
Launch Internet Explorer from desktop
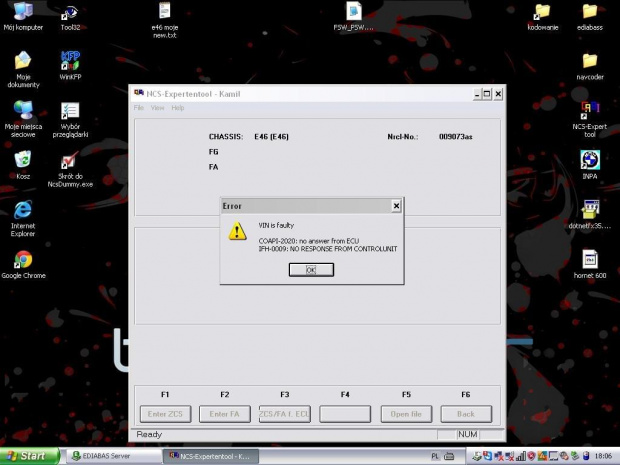tap(23, 218)
